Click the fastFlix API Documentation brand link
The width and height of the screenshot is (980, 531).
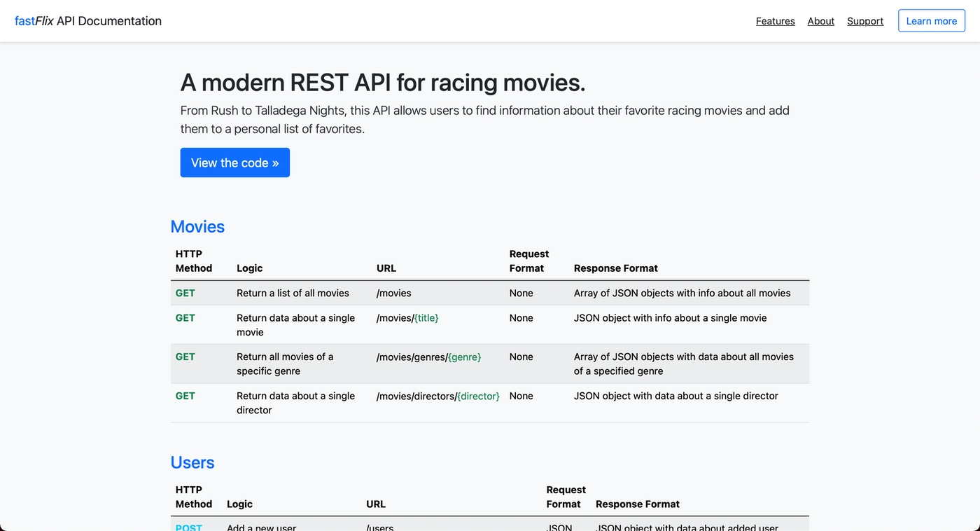click(88, 21)
